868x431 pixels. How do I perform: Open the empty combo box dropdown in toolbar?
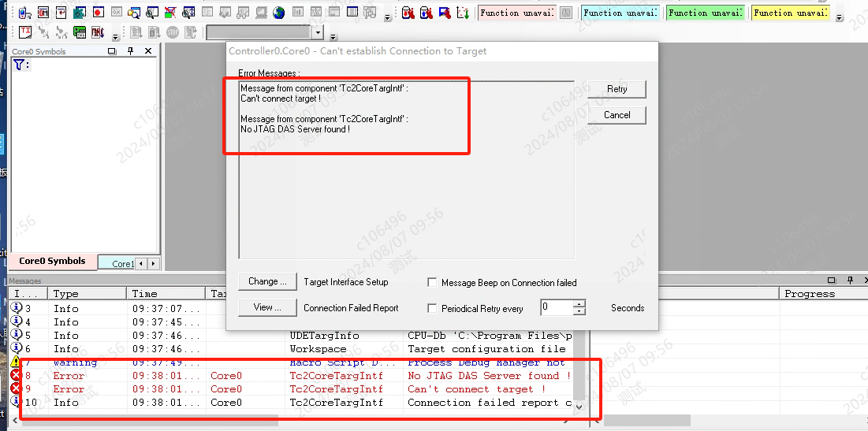pyautogui.click(x=318, y=32)
